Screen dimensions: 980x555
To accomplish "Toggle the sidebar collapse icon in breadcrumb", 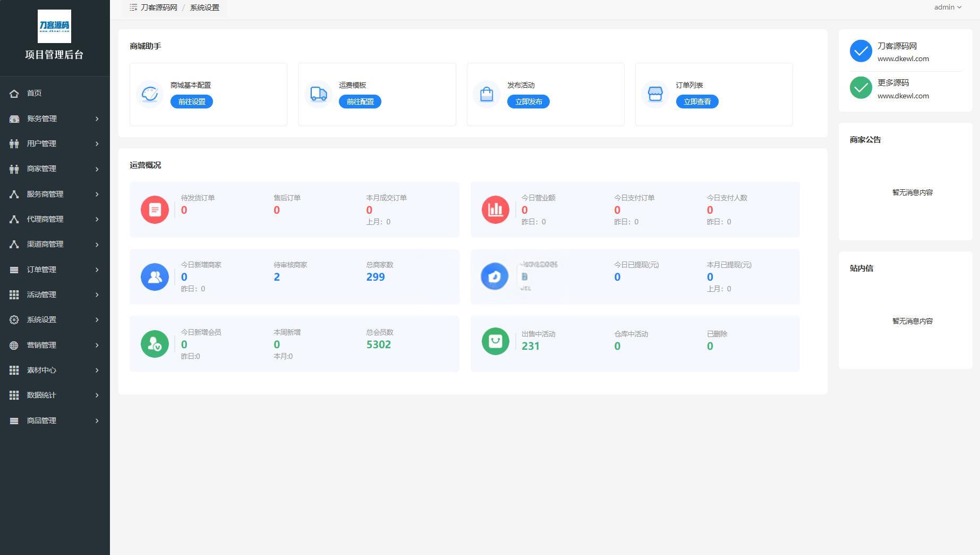I will coord(133,7).
